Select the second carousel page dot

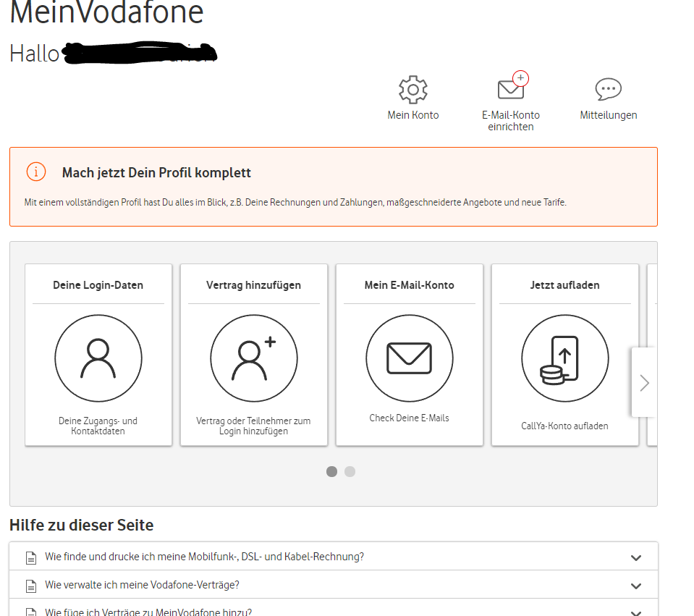[350, 472]
